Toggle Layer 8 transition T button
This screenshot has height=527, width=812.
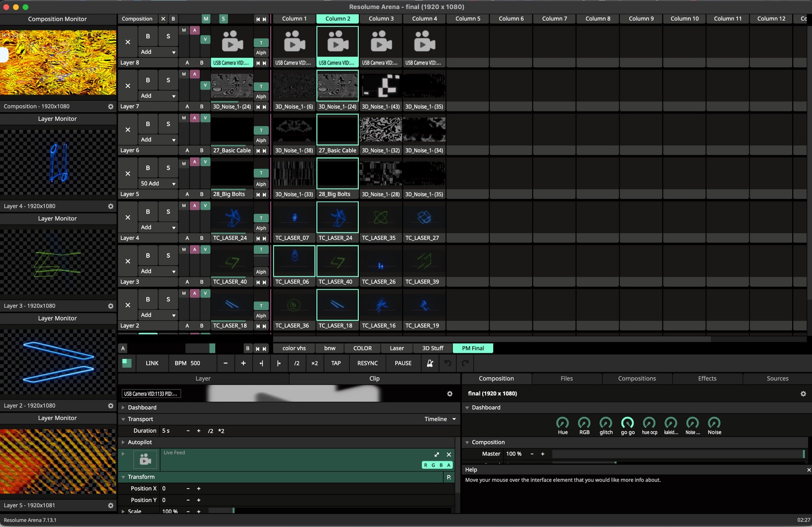tap(261, 43)
